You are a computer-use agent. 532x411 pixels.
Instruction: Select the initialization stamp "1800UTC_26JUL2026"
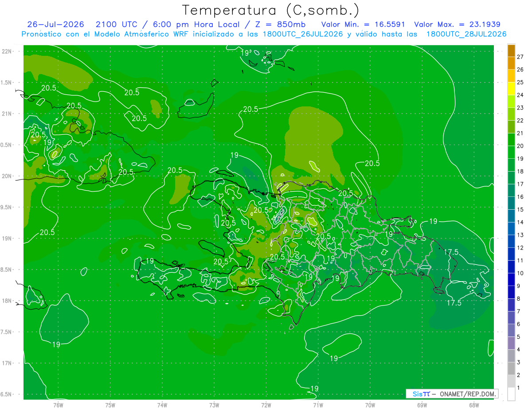(x=303, y=34)
